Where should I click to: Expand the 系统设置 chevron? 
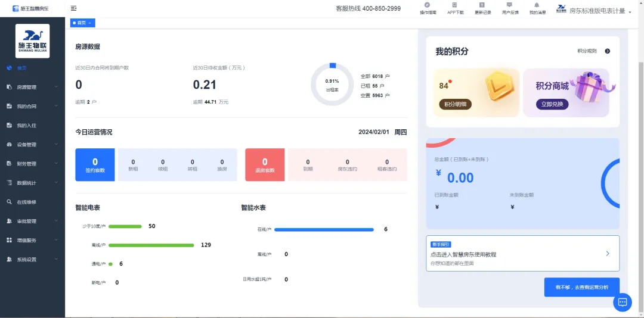point(56,259)
